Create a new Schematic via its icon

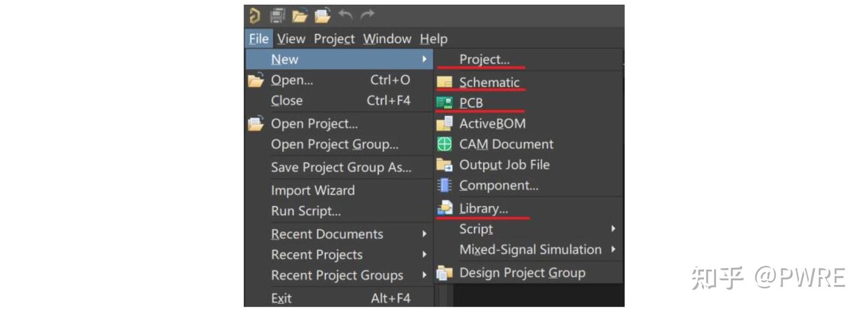444,83
